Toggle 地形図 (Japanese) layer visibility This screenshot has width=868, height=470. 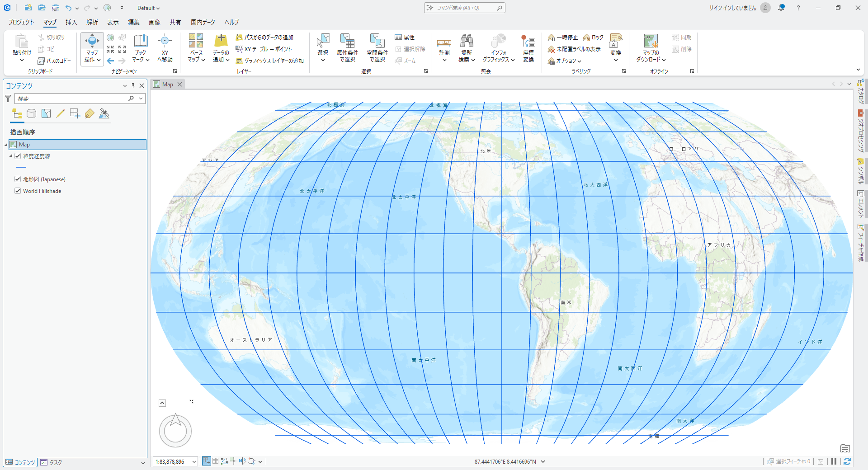[x=18, y=179]
